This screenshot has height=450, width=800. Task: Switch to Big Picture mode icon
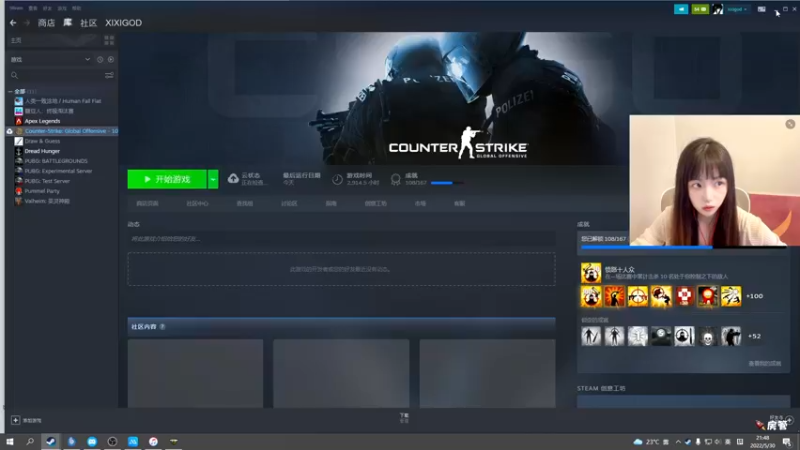click(761, 9)
